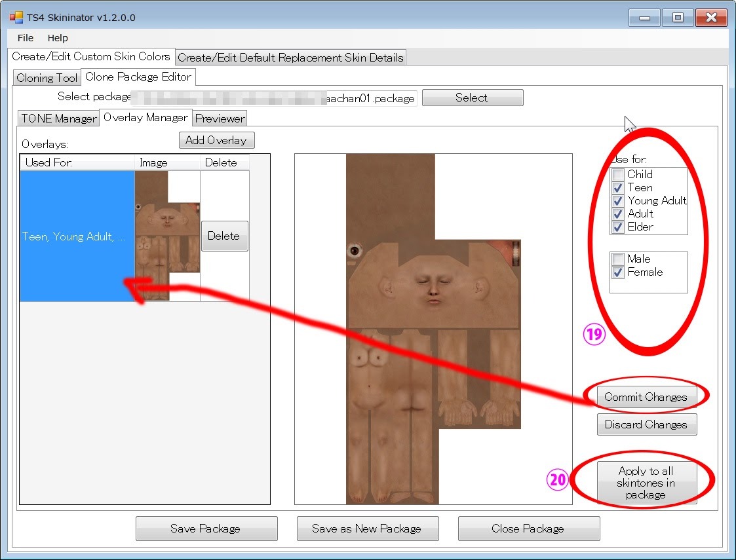Enable the Child age checkbox
The width and height of the screenshot is (736, 560).
click(x=618, y=175)
